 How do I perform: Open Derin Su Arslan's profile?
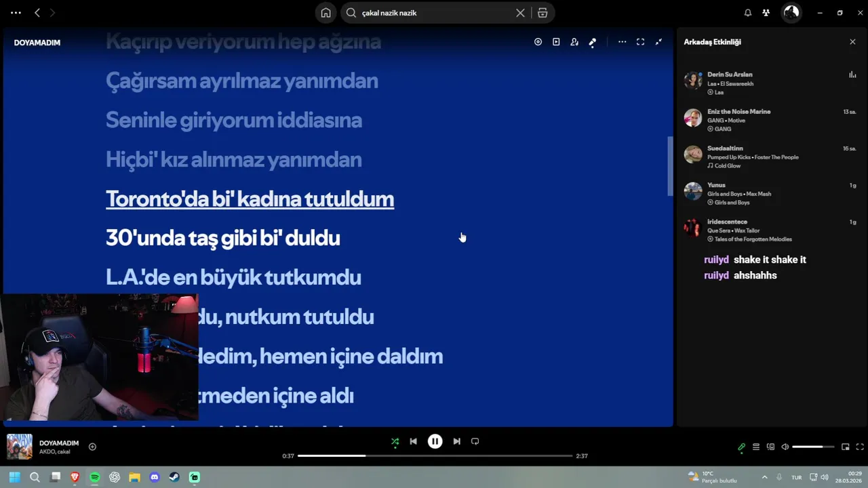[730, 75]
